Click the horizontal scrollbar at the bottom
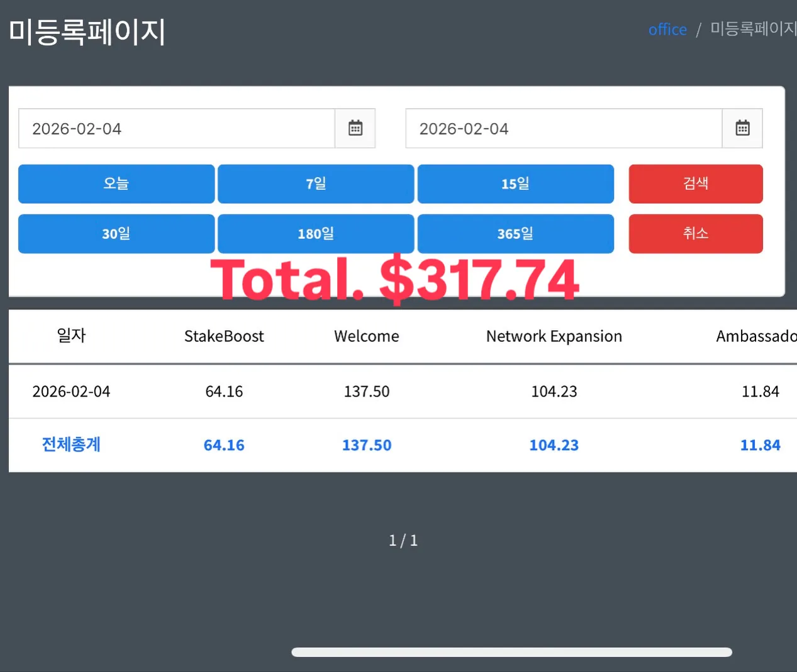797x672 pixels. [511, 652]
